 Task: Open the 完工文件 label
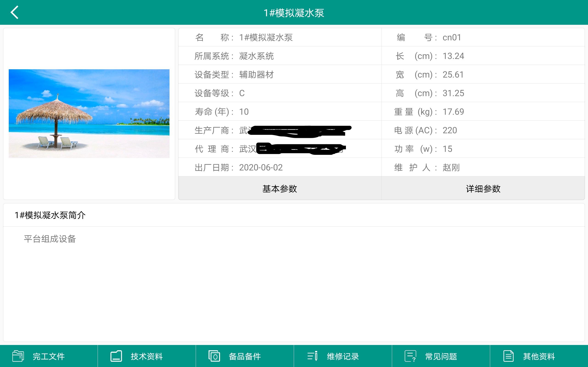[x=49, y=356]
